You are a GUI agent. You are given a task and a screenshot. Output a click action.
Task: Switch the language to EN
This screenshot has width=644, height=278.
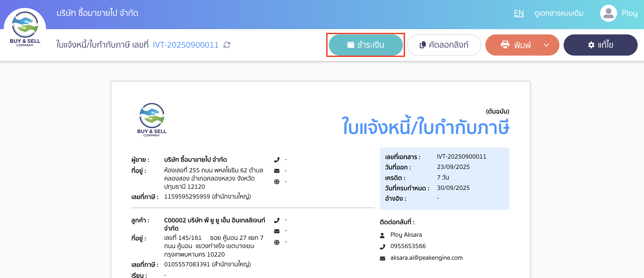(519, 13)
